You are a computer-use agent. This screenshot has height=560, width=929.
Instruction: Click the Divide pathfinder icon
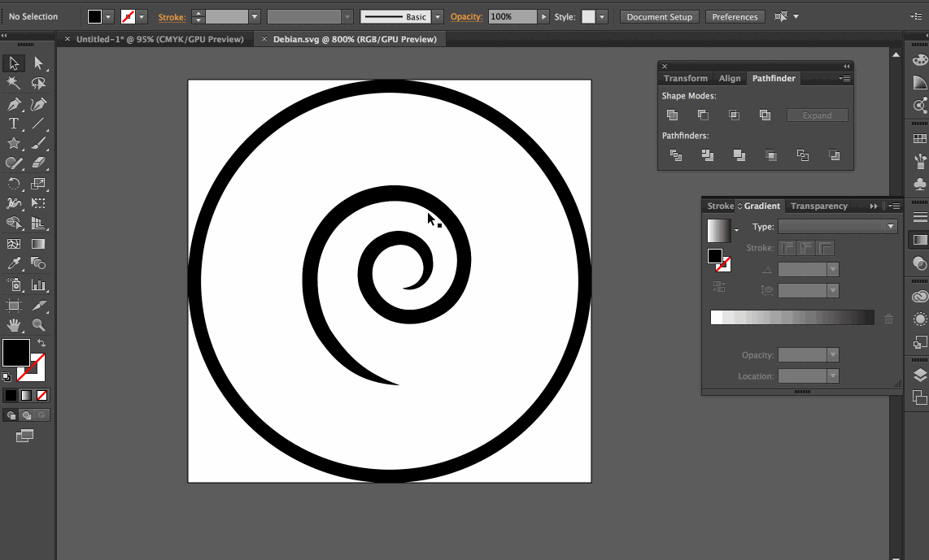tap(675, 155)
